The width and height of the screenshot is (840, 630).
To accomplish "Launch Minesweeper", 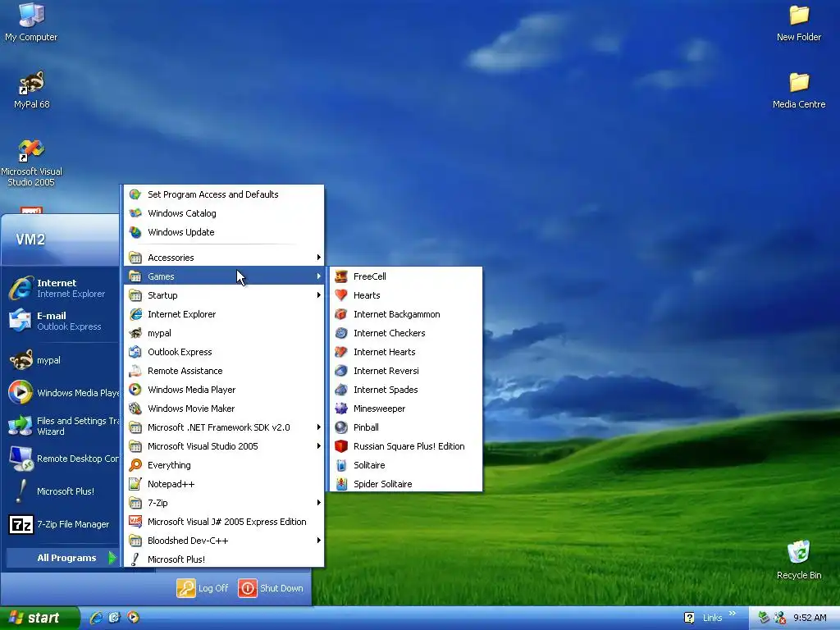I will tap(405, 409).
